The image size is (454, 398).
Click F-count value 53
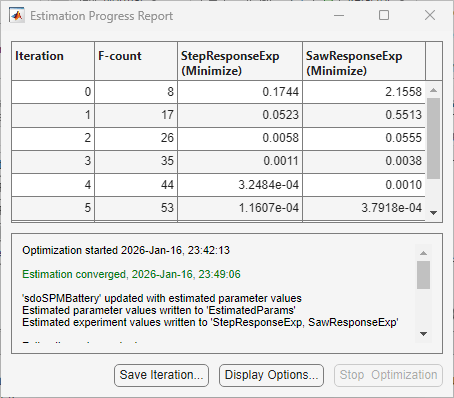(136, 208)
